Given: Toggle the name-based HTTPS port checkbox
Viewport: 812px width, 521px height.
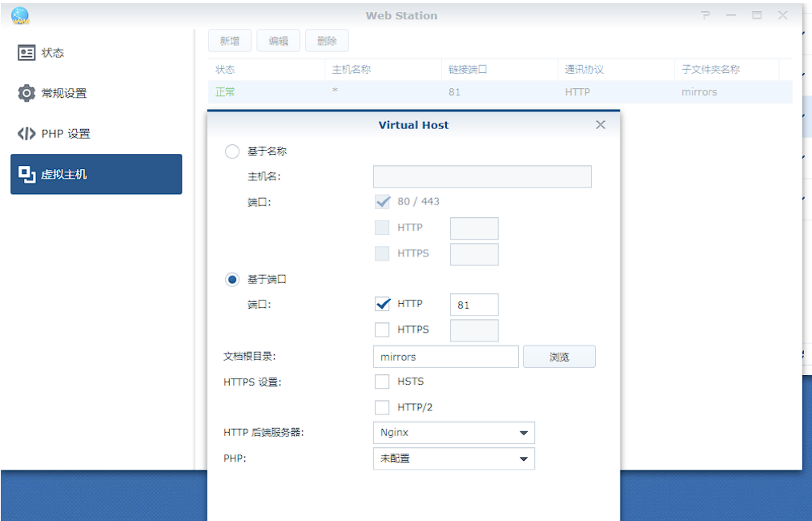Looking at the screenshot, I should tap(382, 253).
